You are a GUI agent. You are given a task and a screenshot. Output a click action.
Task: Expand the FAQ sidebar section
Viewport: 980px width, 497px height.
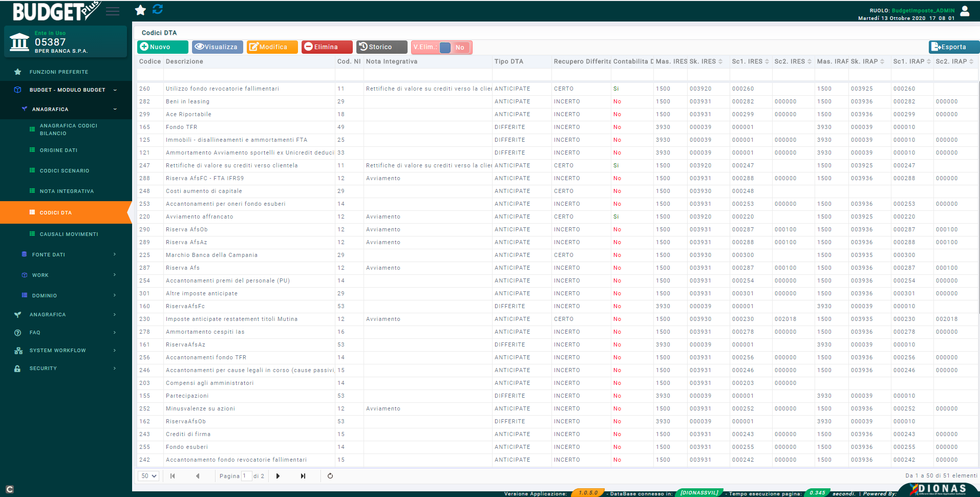[67, 332]
